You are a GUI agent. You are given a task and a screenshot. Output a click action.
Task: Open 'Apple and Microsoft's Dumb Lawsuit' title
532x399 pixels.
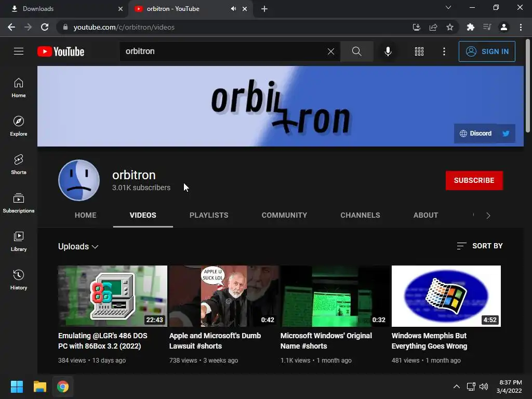tap(215, 341)
